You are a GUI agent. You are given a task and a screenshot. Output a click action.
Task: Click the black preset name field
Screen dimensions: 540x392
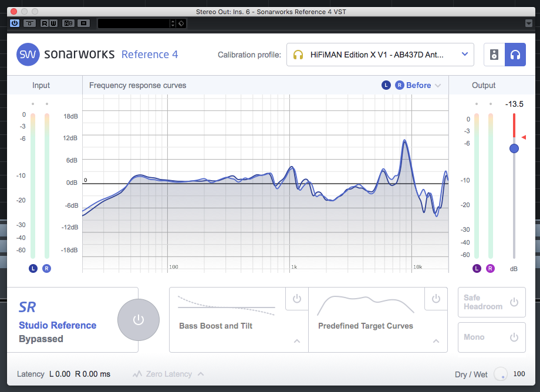pos(134,23)
